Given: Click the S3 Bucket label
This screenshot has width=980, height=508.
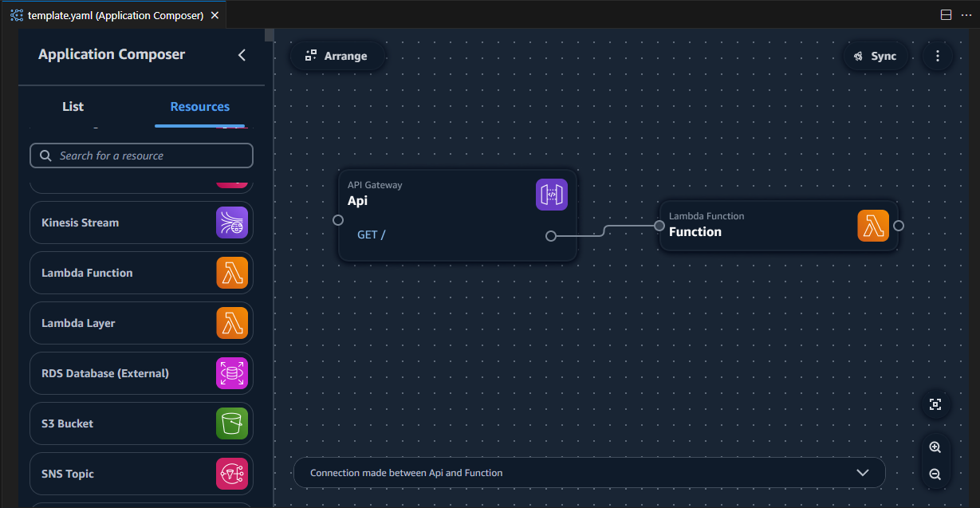Looking at the screenshot, I should point(67,423).
